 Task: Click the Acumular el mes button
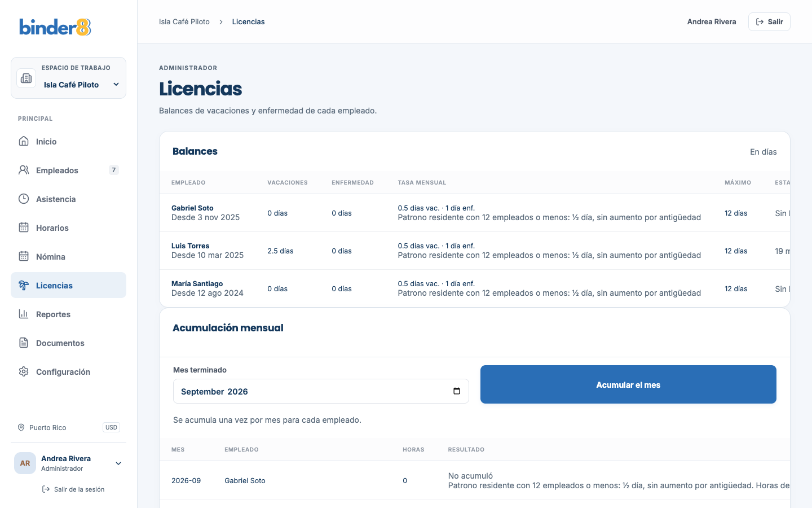(628, 384)
